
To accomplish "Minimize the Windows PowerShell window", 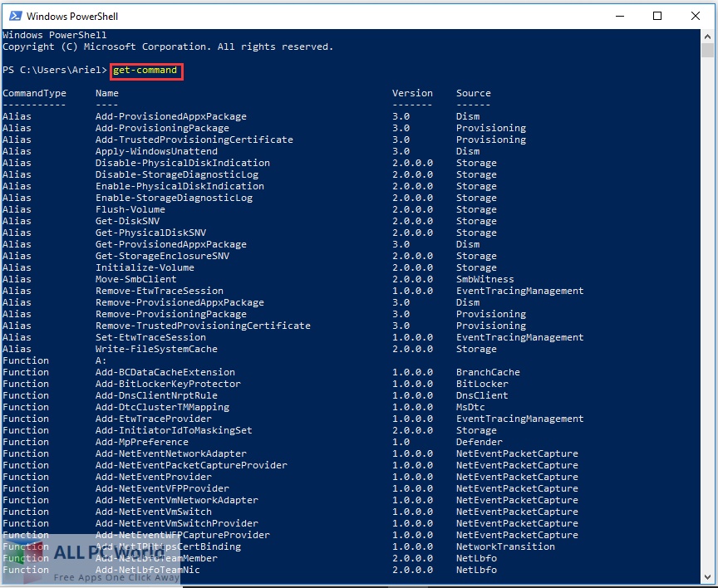I will (x=620, y=16).
